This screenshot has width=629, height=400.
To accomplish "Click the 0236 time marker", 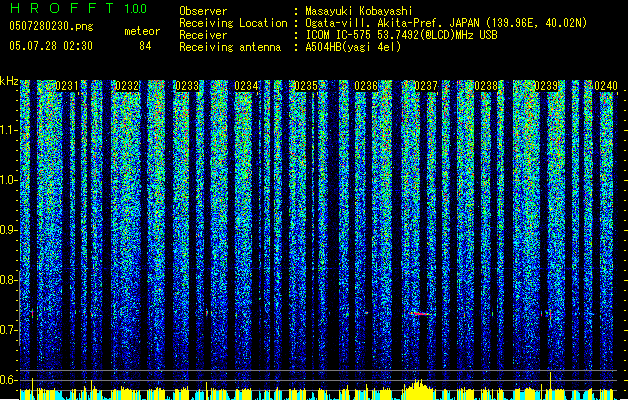I will [x=366, y=86].
